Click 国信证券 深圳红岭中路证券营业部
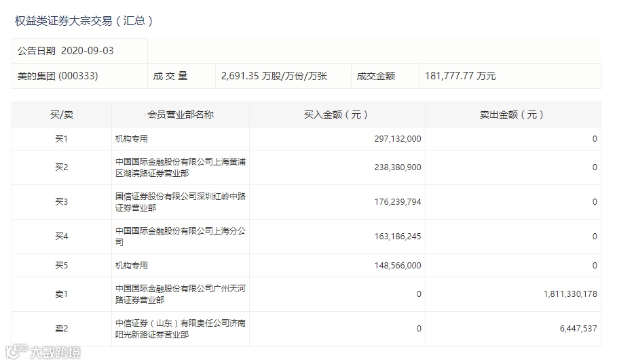Image resolution: width=617 pixels, height=364 pixels. [181, 202]
